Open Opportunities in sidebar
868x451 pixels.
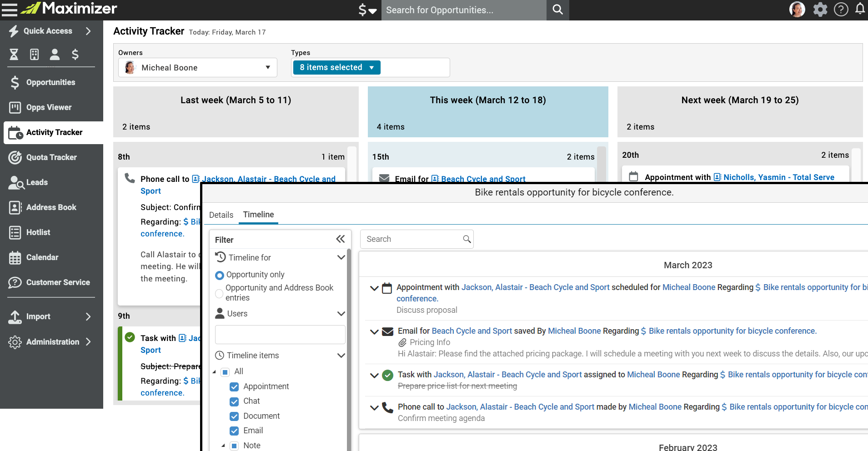click(x=51, y=82)
